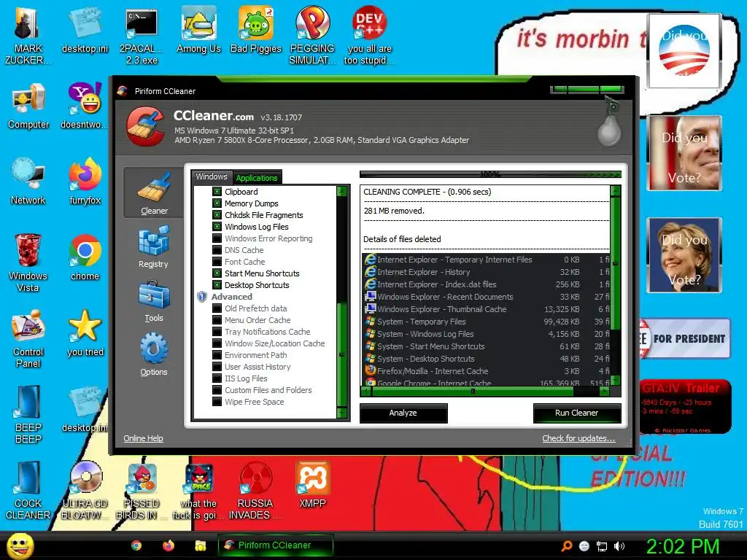The image size is (747, 560).
Task: Uncheck the Memory Dumps checkbox
Action: pyautogui.click(x=217, y=203)
